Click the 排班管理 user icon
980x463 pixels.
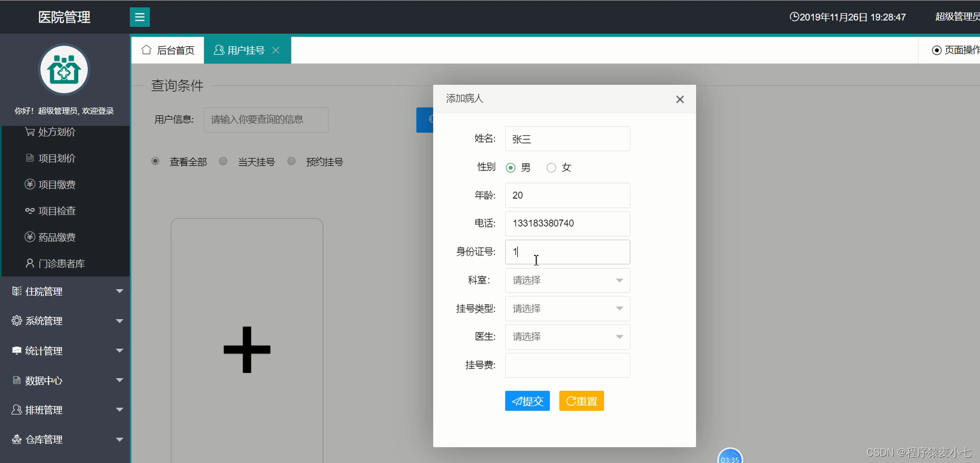(x=17, y=409)
